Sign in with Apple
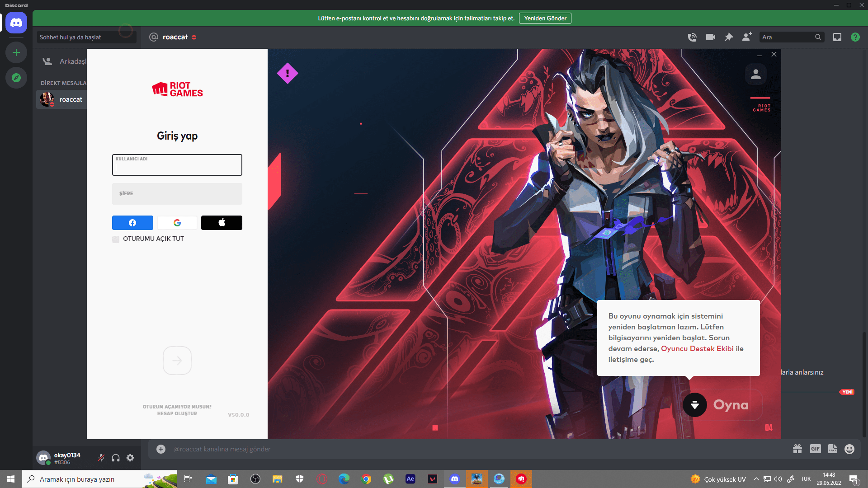868x488 pixels. tap(222, 223)
